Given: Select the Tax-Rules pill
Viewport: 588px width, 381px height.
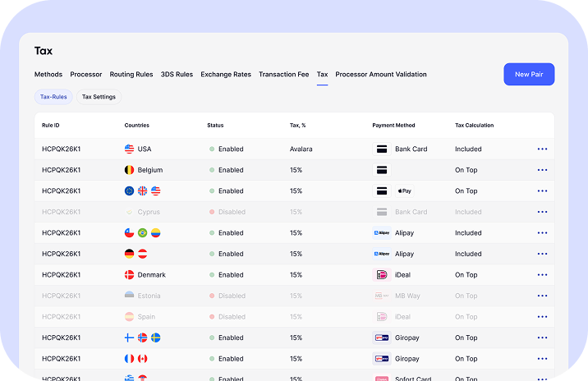Looking at the screenshot, I should [53, 97].
